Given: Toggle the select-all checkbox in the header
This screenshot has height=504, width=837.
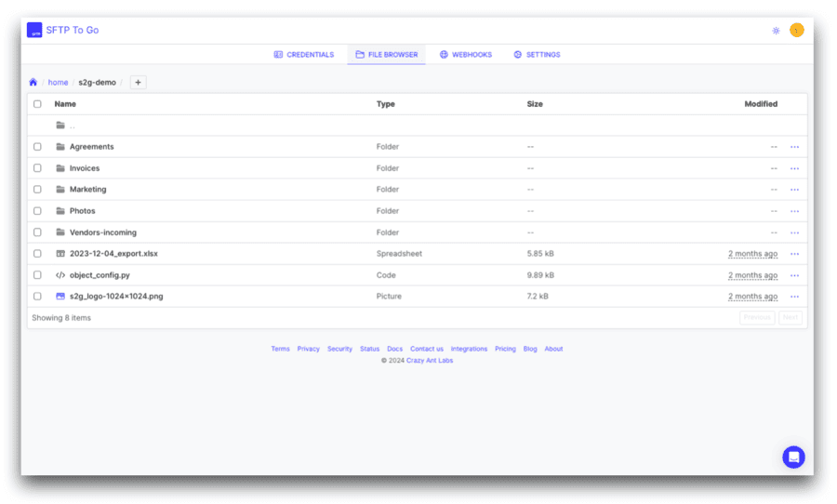Looking at the screenshot, I should 37,104.
